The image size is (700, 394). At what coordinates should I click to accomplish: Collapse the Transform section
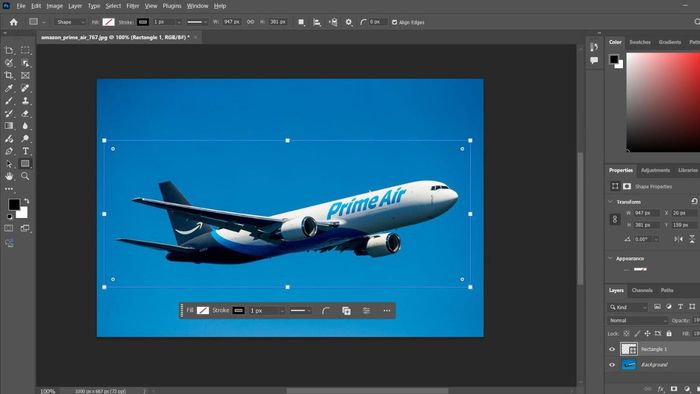610,202
